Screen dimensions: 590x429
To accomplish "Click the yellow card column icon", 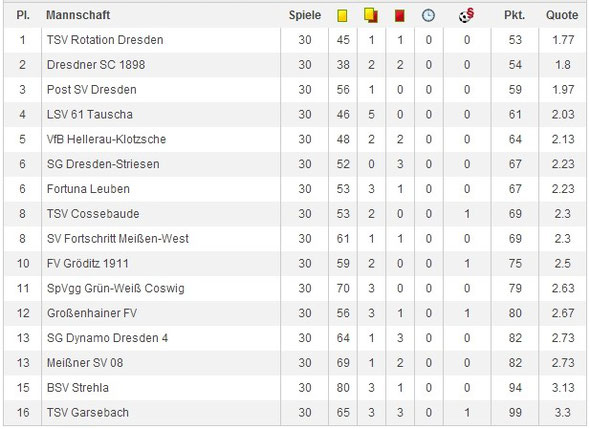I will coord(342,16).
